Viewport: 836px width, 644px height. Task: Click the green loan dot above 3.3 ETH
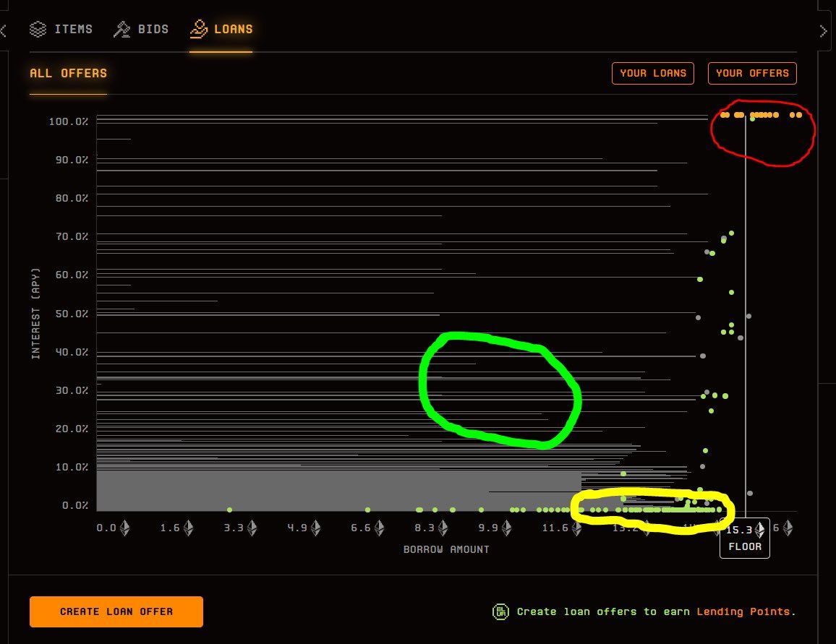(x=229, y=510)
